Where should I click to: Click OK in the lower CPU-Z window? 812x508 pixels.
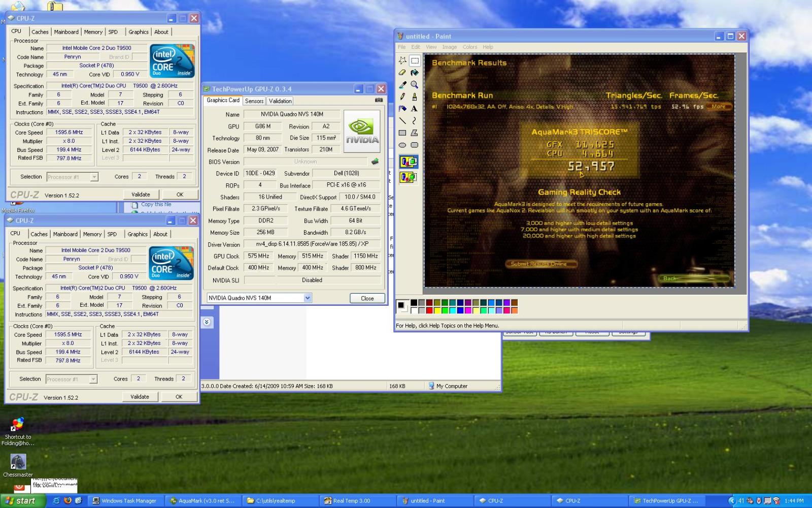(179, 397)
